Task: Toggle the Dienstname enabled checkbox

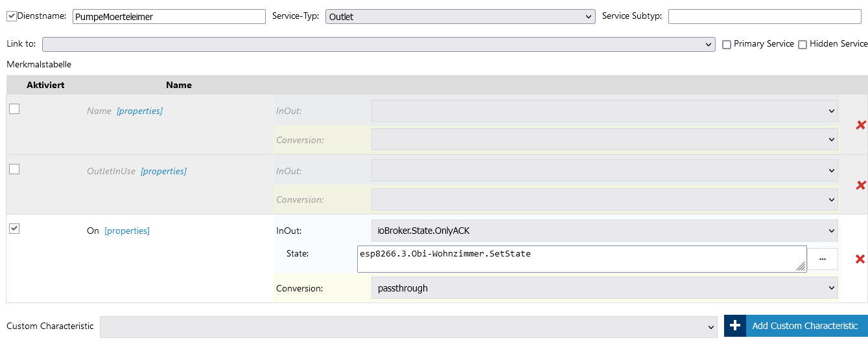Action: click(11, 16)
